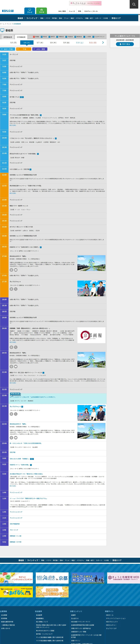Expand 続きを読む for 20:00 京都画報
Image resolution: width=140 pixels, height=644 pixels.
click(13, 342)
